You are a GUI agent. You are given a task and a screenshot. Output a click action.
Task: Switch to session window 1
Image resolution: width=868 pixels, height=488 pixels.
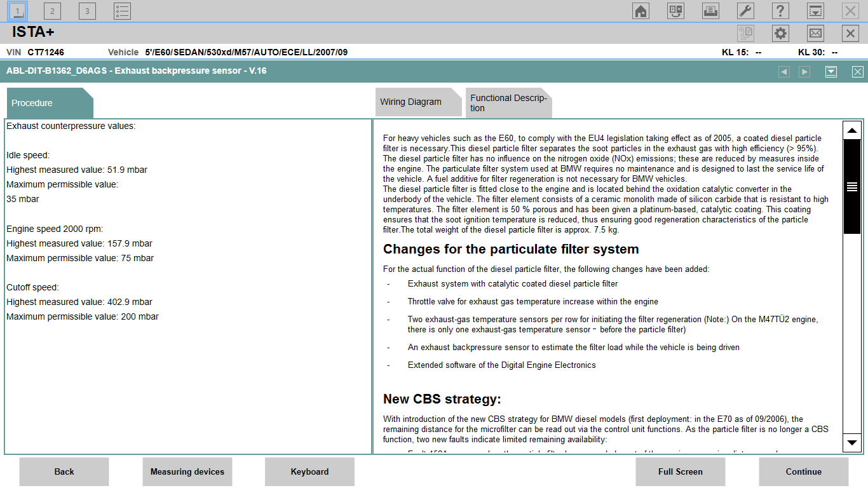click(x=18, y=11)
